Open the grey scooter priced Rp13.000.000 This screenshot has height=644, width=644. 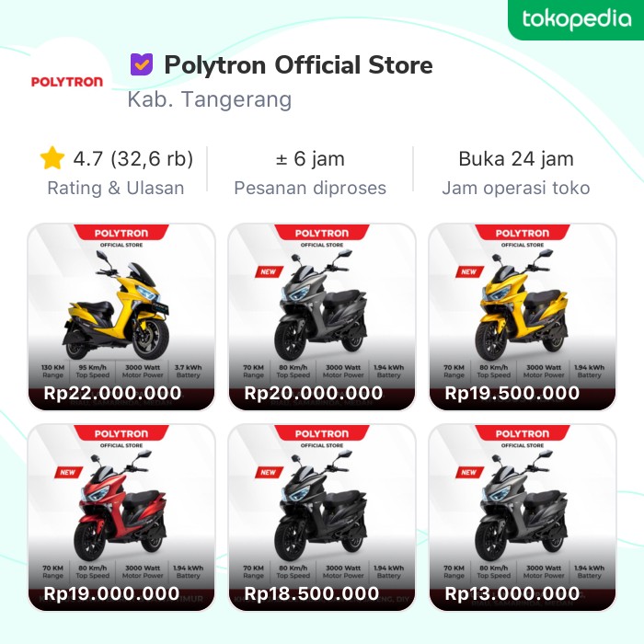(522, 517)
